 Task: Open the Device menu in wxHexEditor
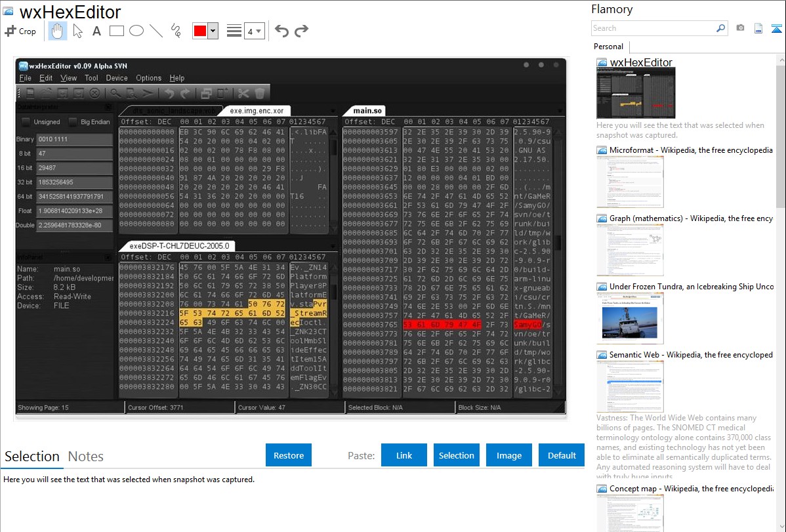(x=117, y=78)
